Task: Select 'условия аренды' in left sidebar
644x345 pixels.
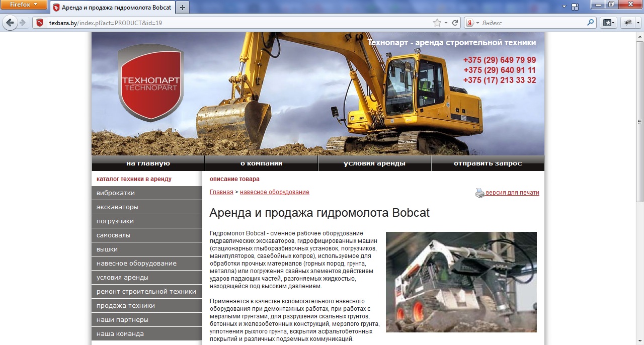Action: [147, 278]
